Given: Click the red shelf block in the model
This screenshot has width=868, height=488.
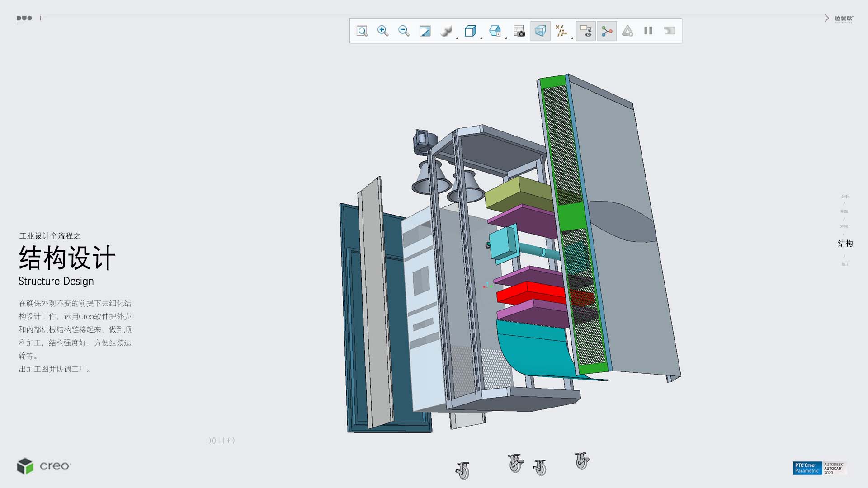Looking at the screenshot, I should point(529,293).
